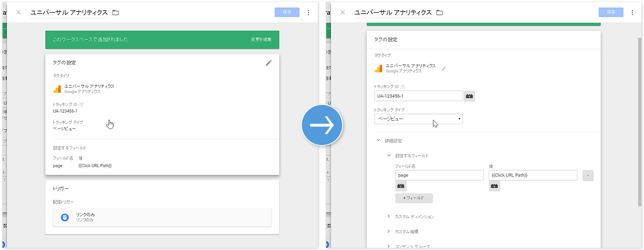Click pencil edit icon in タグの設定 card
Image resolution: width=644 pixels, height=250 pixels.
tap(269, 63)
